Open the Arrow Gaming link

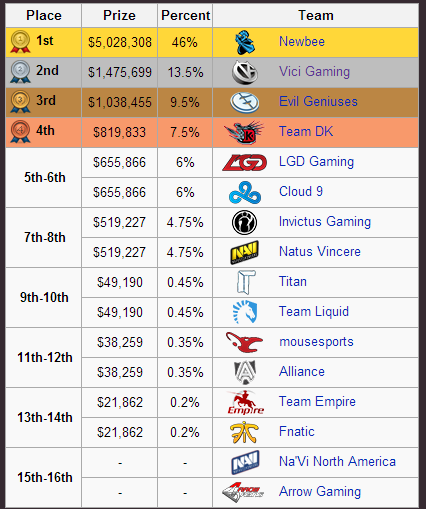click(320, 492)
